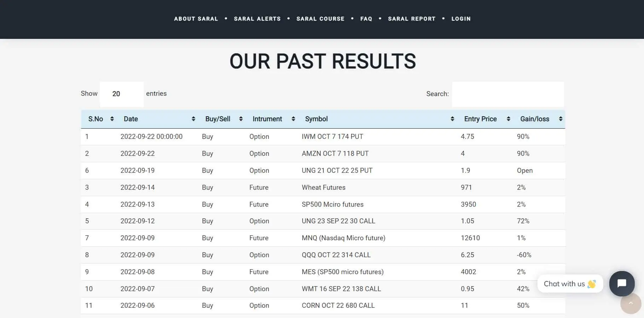Click the Gain/loss header label
644x318 pixels.
tap(535, 119)
